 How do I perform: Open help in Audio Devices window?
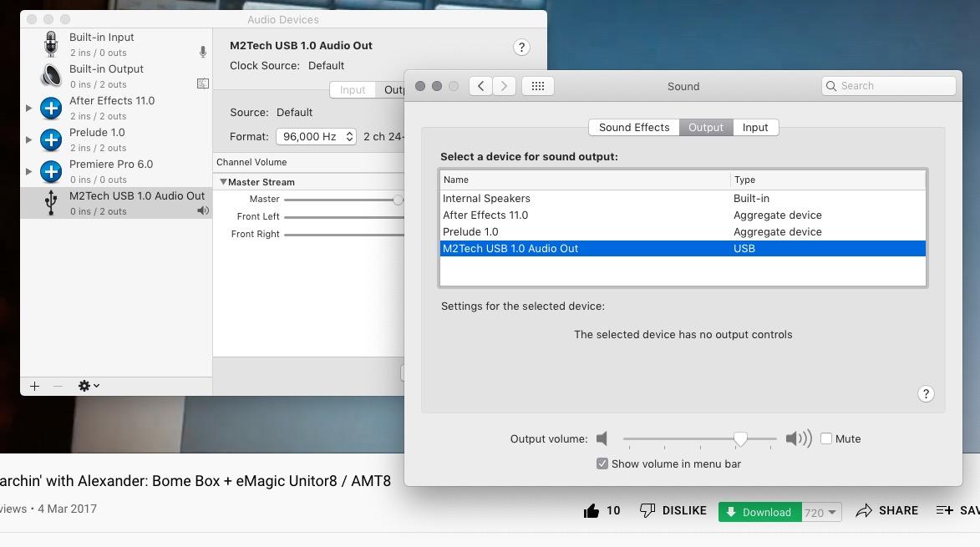521,48
